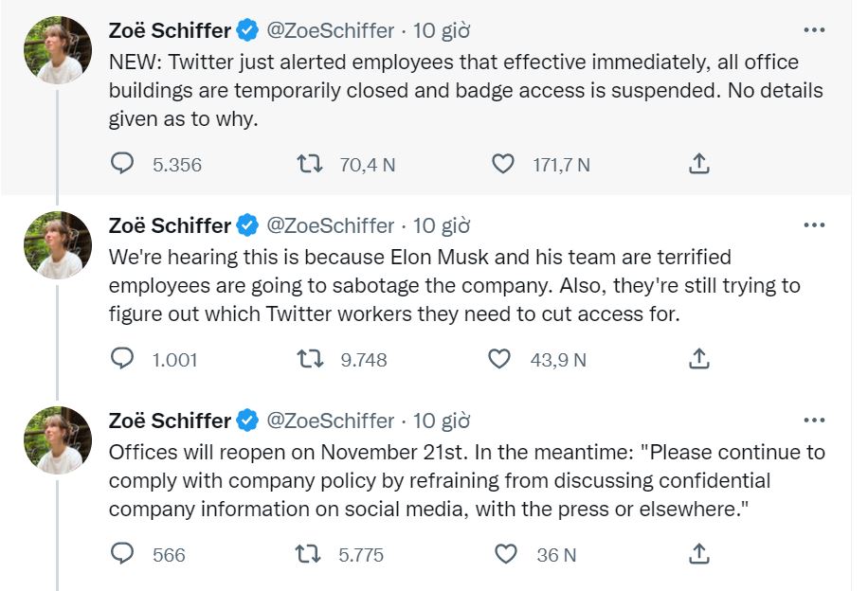The width and height of the screenshot is (868, 591).
Task: Reply to the tweet with 566 replies
Action: point(123,555)
